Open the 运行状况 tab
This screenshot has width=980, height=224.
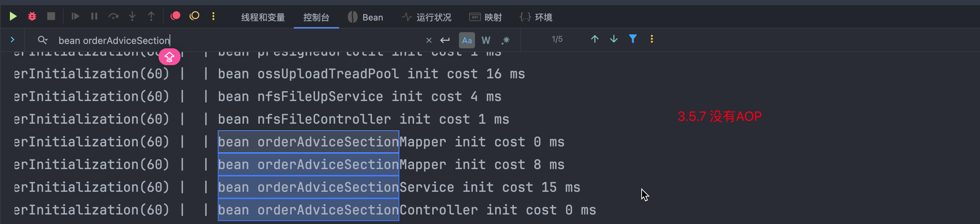coord(426,17)
